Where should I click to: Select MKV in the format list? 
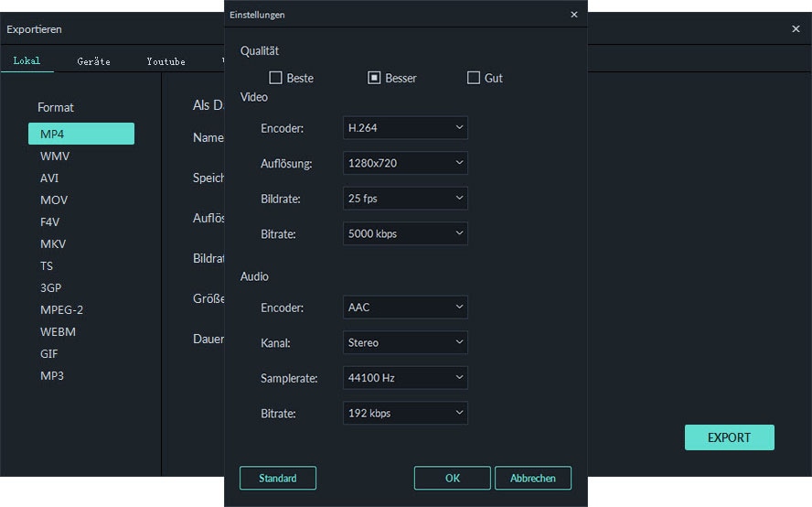click(x=53, y=243)
